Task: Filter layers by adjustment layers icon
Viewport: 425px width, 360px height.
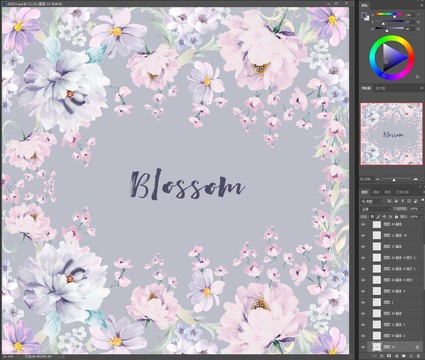Action: [x=396, y=201]
